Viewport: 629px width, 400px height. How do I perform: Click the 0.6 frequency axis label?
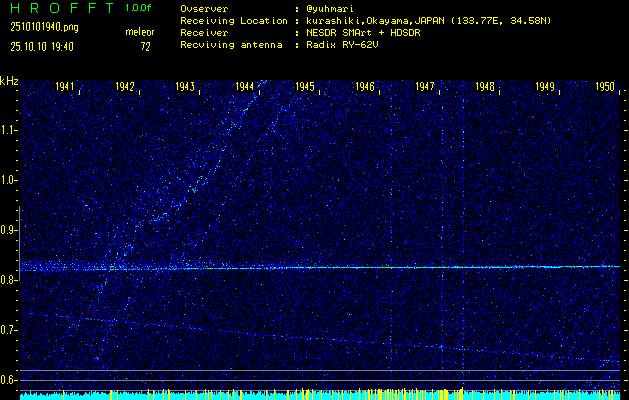9,380
